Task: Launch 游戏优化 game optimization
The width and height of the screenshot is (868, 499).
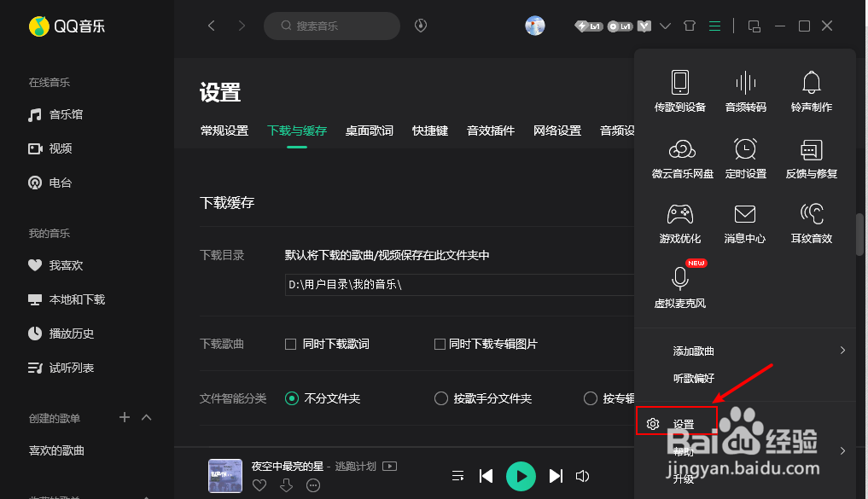Action: pos(679,223)
